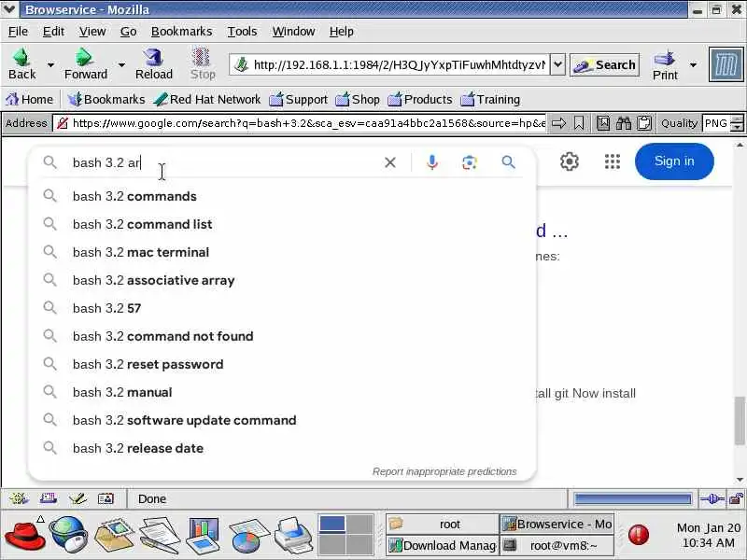747x560 pixels.
Task: Select suggestion 'bash 3.2 release date'
Action: [x=282, y=448]
